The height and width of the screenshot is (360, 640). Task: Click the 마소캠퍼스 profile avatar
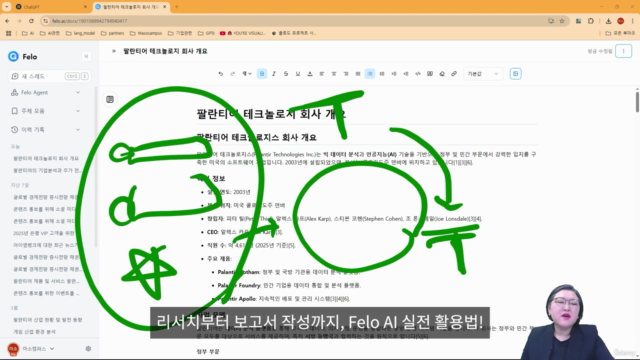[x=13, y=349]
